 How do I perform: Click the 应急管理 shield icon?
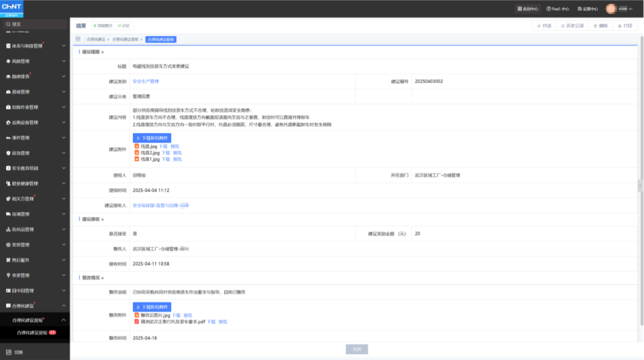(x=8, y=153)
